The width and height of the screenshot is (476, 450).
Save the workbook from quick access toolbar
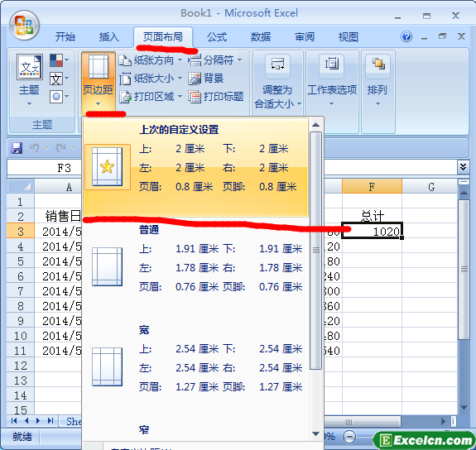pyautogui.click(x=17, y=148)
